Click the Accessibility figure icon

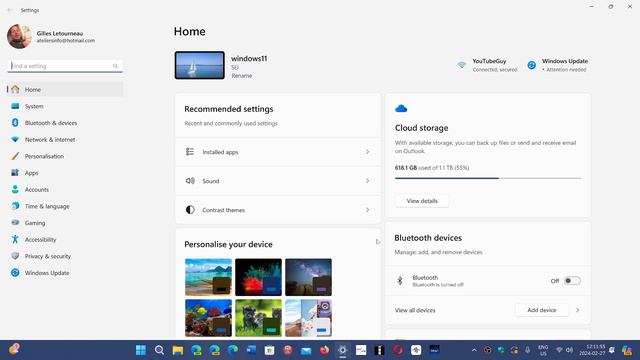pos(15,240)
